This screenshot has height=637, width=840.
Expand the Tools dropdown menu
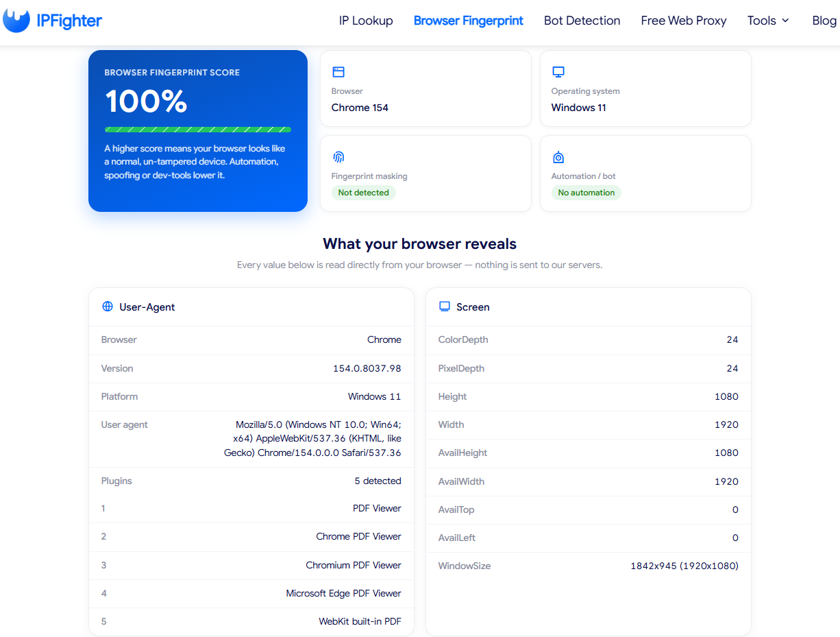click(x=769, y=21)
